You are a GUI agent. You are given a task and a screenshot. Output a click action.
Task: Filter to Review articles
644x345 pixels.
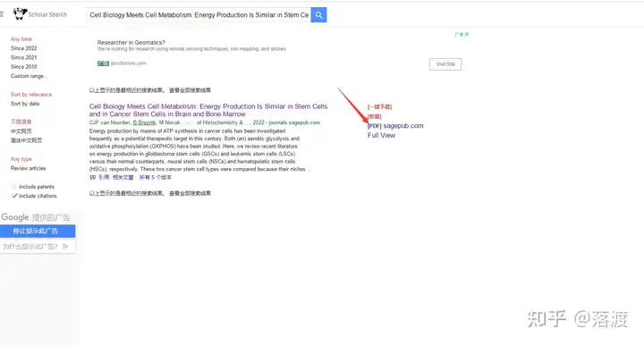(29, 169)
